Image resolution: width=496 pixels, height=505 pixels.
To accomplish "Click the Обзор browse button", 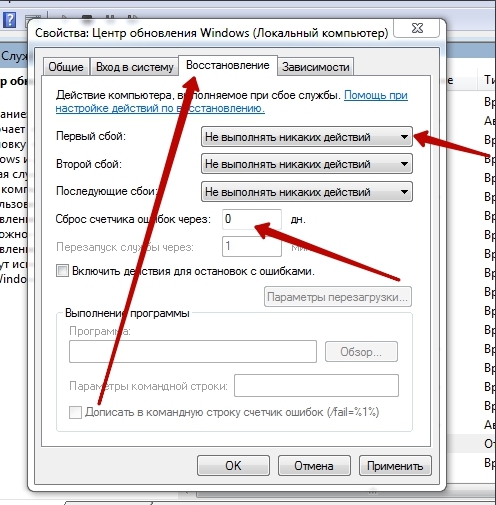I will point(361,352).
